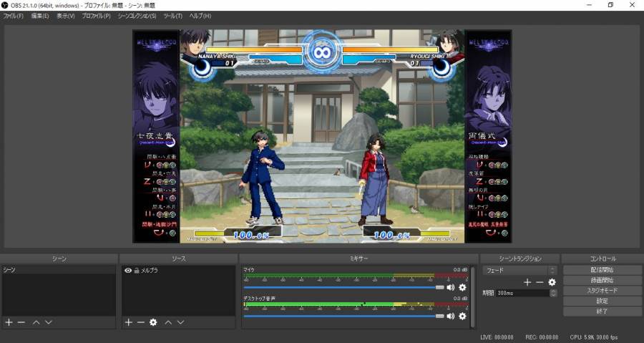
Task: Open デスクトップ音声 settings gear
Action: [x=462, y=316]
